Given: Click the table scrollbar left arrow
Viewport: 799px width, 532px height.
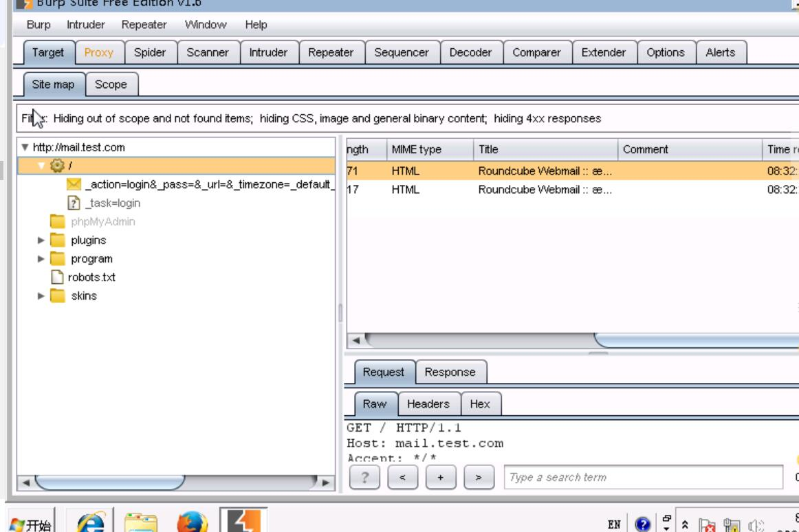Looking at the screenshot, I should click(x=356, y=340).
